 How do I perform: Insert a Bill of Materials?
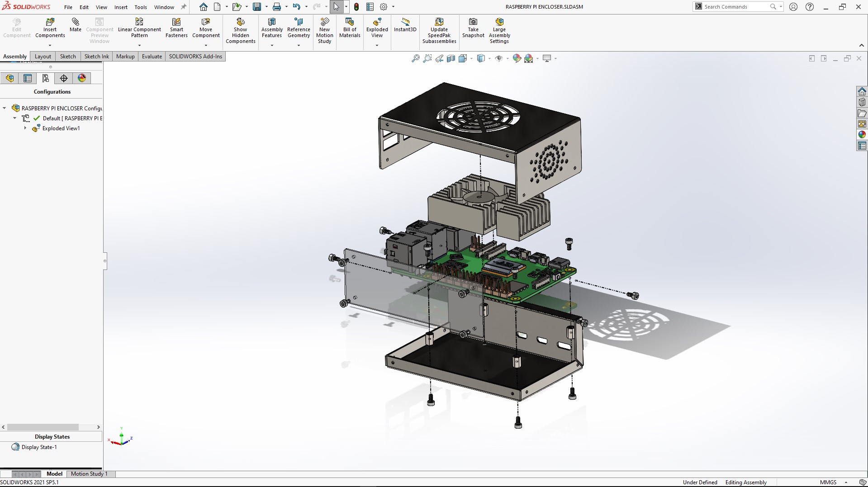350,28
